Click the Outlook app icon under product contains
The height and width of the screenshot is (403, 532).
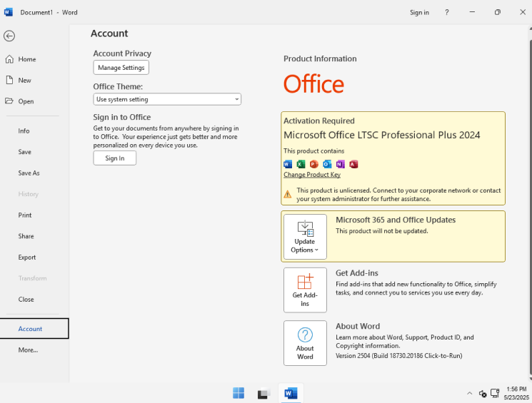(x=327, y=164)
